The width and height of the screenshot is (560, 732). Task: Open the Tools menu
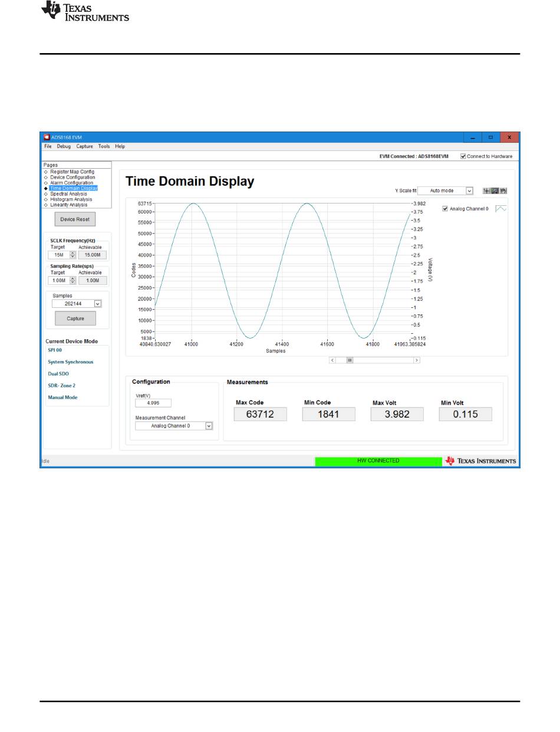point(104,146)
